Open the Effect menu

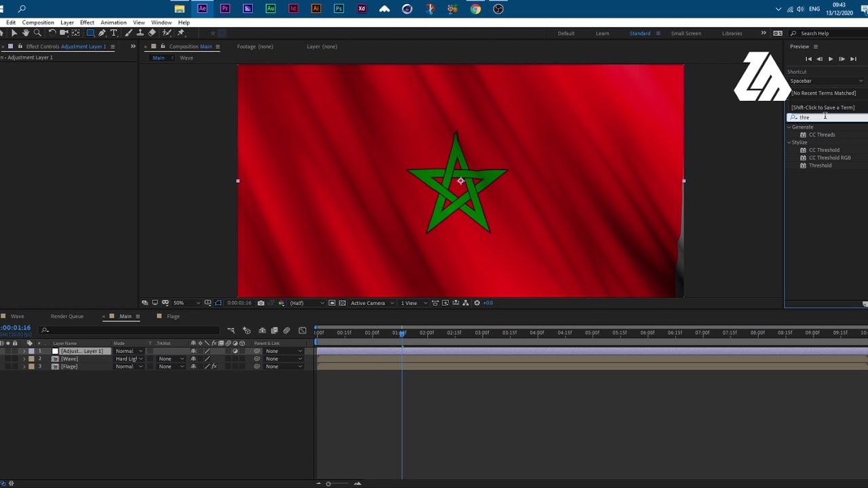(87, 22)
